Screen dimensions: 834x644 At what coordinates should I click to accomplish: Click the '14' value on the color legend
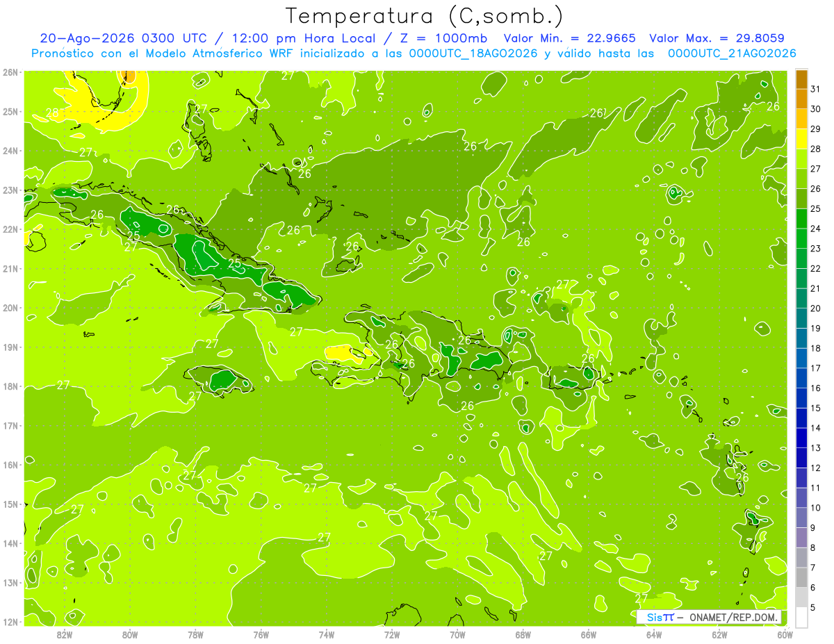click(x=816, y=428)
